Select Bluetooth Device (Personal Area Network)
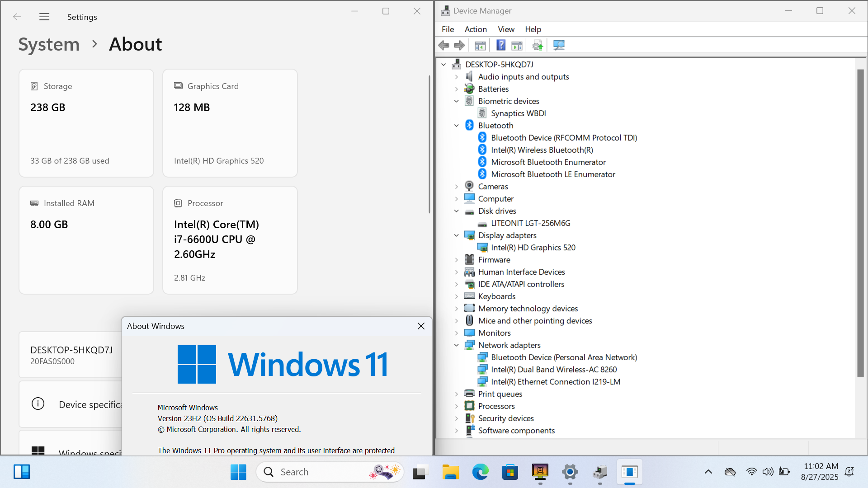868x488 pixels. 564,357
